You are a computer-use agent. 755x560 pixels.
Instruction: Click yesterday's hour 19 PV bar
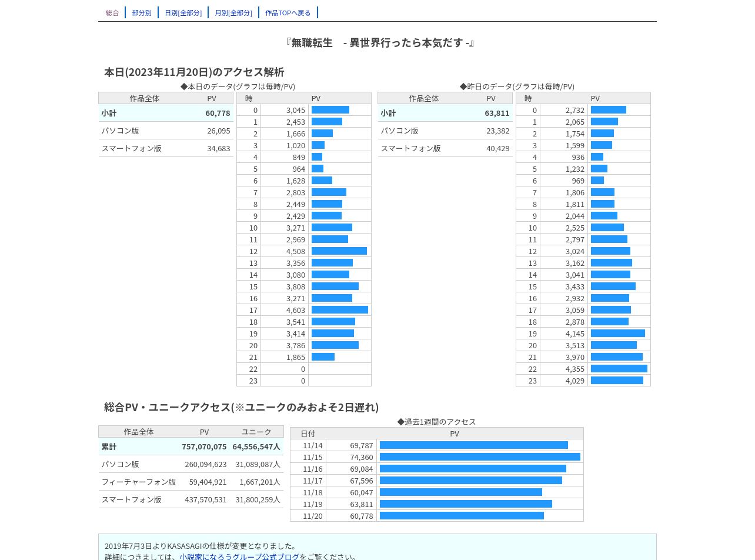coord(618,334)
